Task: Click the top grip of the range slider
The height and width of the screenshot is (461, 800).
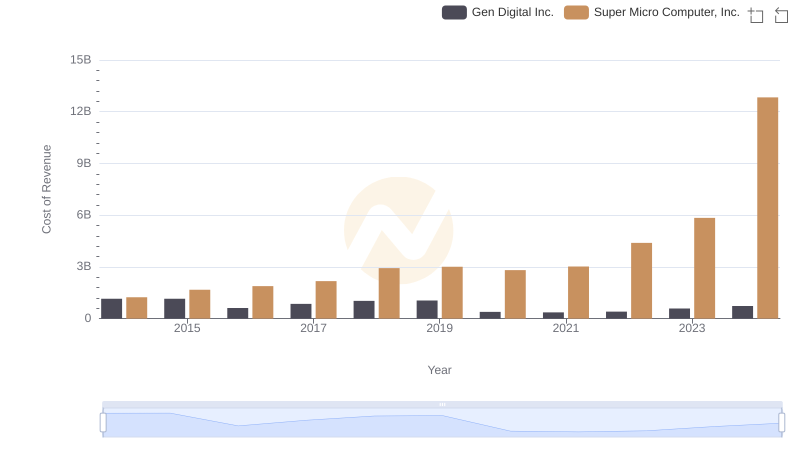Action: [x=442, y=404]
